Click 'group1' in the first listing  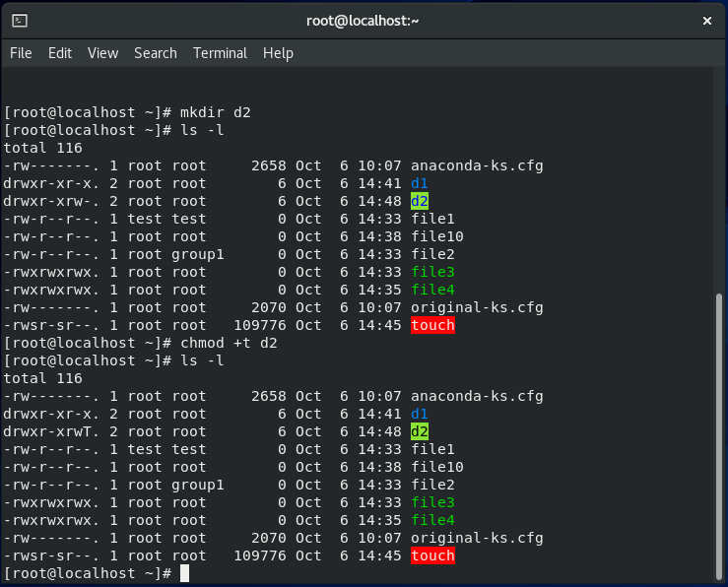tap(198, 254)
